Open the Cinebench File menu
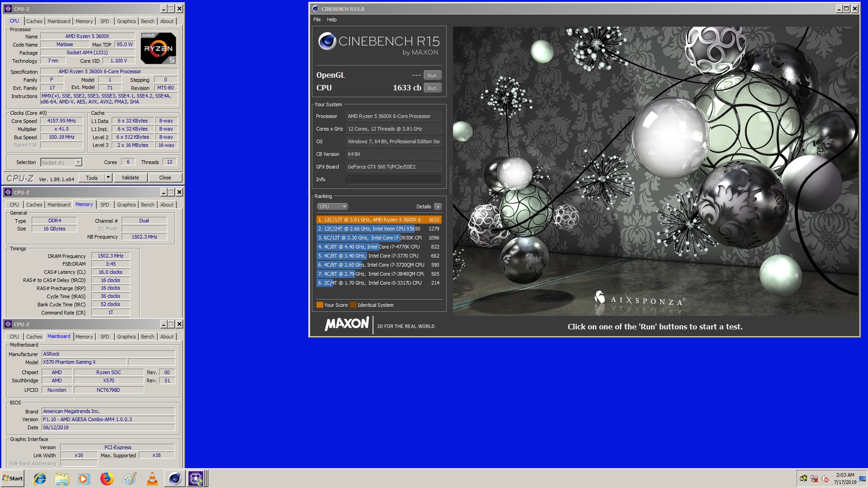Image resolution: width=868 pixels, height=488 pixels. point(317,19)
